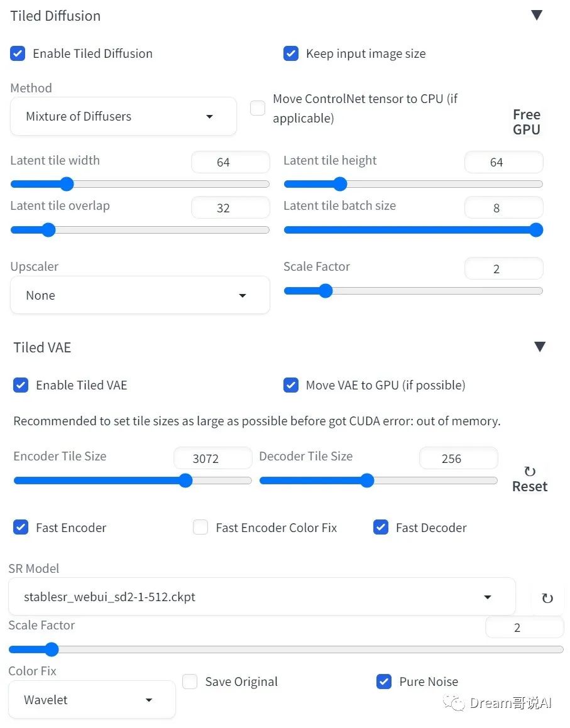Open the SR Model dropdown list

click(x=262, y=597)
